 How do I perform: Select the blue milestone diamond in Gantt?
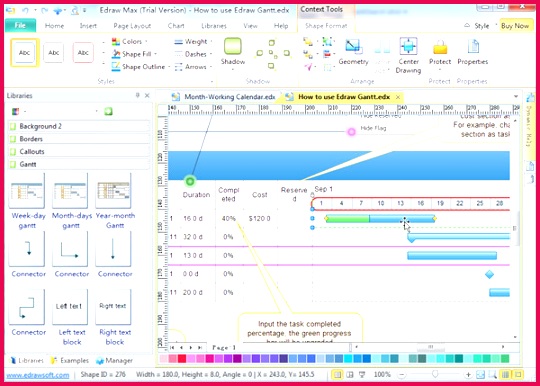point(489,274)
